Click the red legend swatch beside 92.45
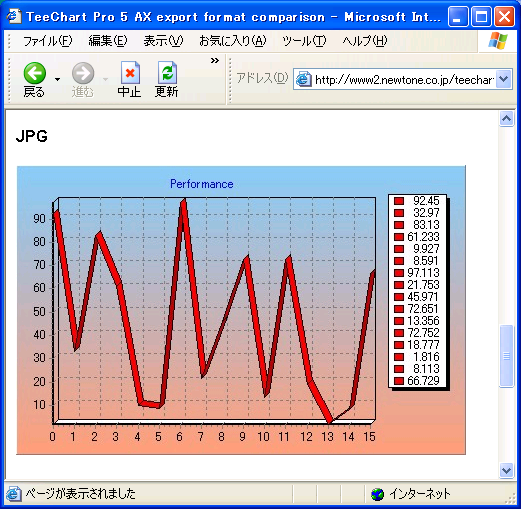The image size is (521, 509). 399,201
